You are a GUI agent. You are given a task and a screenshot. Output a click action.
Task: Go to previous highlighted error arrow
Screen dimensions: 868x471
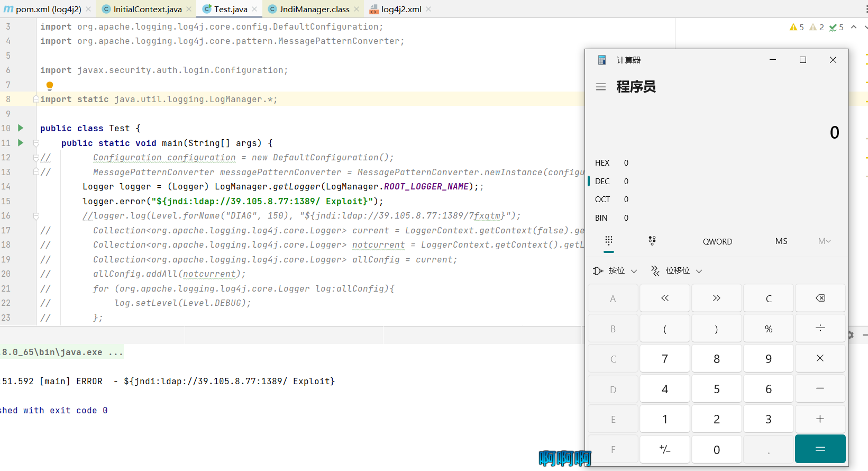click(854, 27)
